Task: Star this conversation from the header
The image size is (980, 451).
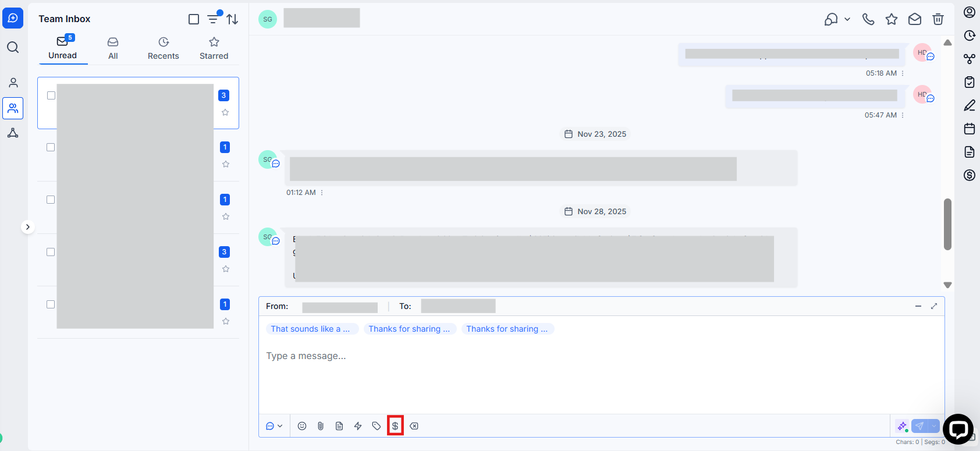Action: click(892, 19)
